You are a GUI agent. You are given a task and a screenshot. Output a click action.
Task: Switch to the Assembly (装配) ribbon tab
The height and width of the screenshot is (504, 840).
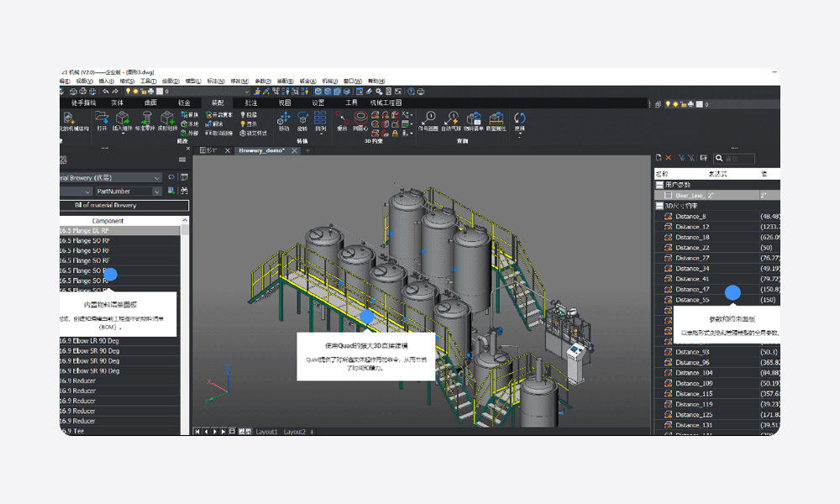(218, 102)
